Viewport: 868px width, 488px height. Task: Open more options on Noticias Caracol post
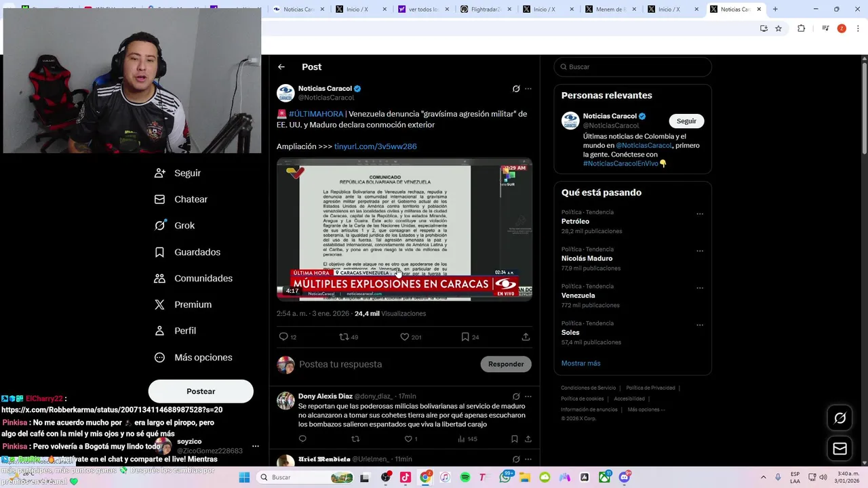[528, 89]
